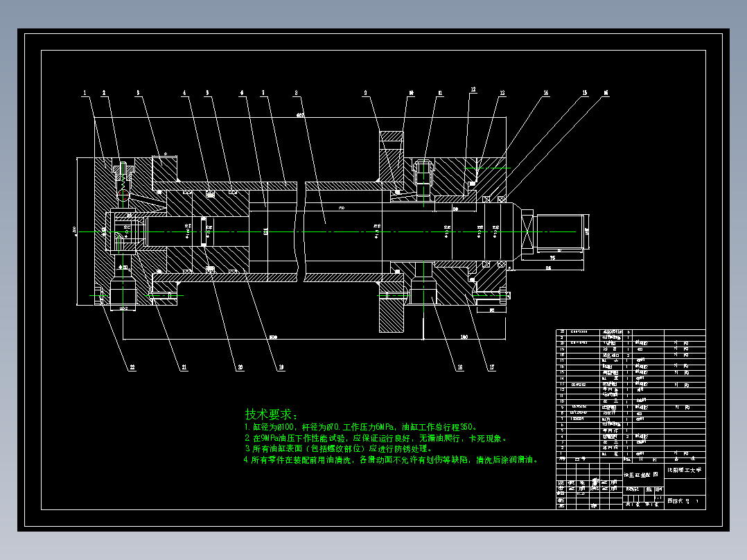The image size is (747, 560).
Task: Pick part balloon number 9
Action: point(365,93)
